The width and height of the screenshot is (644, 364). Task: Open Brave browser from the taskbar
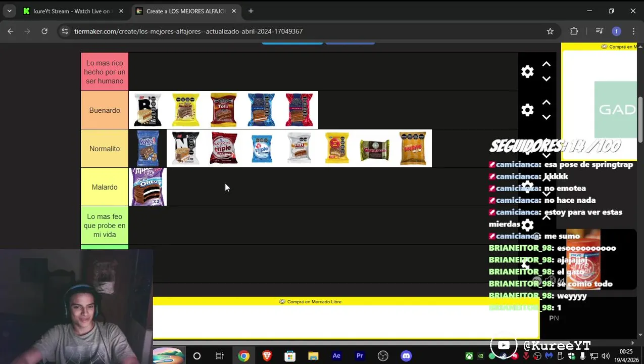pyautogui.click(x=267, y=356)
